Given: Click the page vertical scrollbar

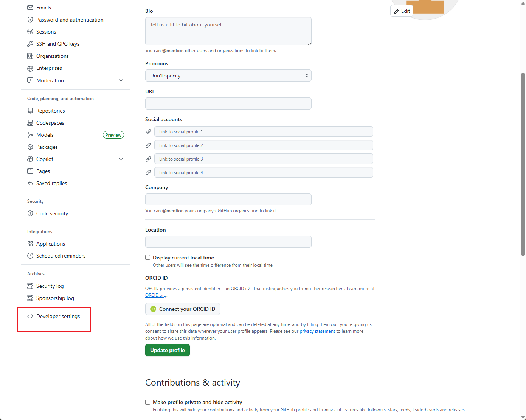Looking at the screenshot, I should (523, 164).
